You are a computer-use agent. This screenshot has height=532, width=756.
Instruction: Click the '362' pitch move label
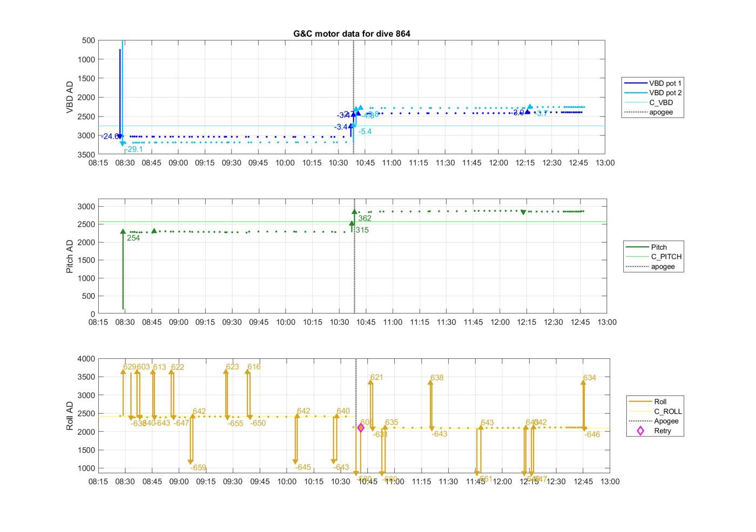point(365,219)
